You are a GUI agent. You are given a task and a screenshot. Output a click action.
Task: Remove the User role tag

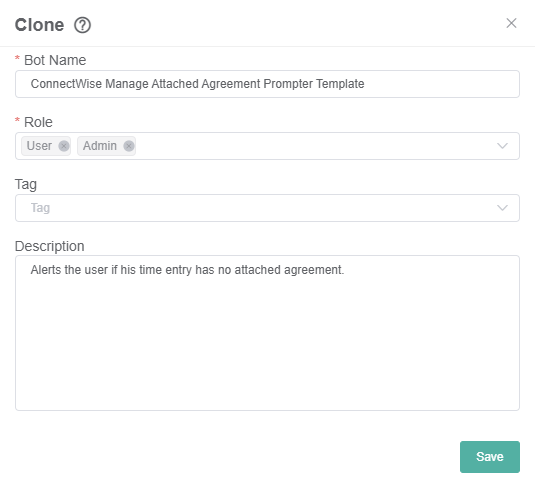(x=63, y=146)
